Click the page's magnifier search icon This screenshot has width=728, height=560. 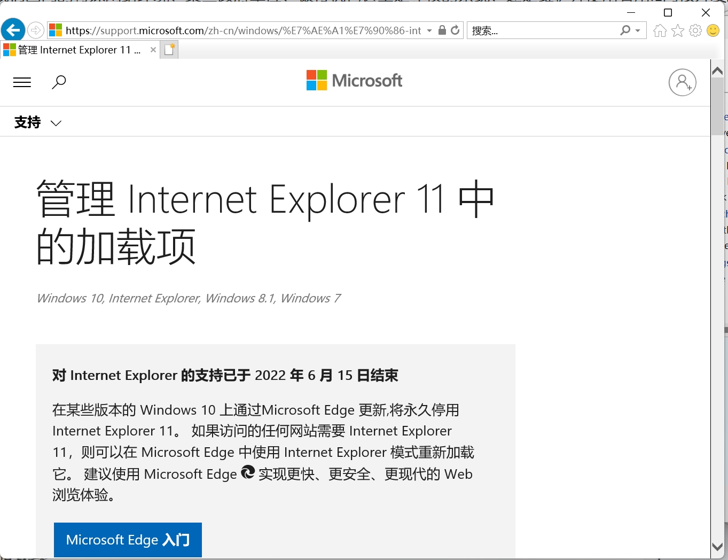click(59, 82)
